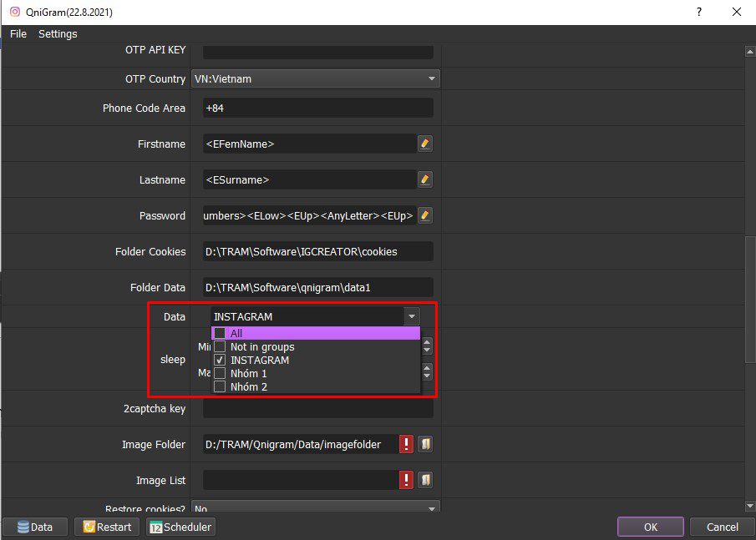The width and height of the screenshot is (756, 540).
Task: Click the pencil edit icon beside Password
Action: pos(424,215)
